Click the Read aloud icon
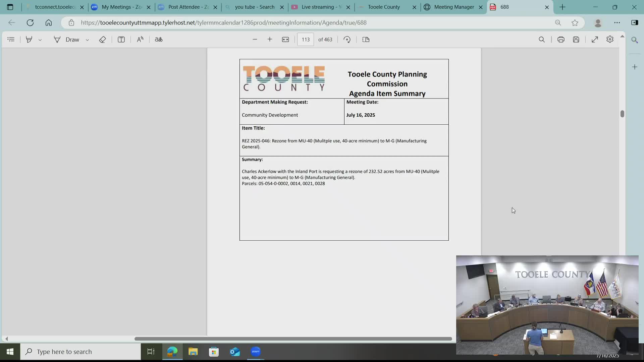The width and height of the screenshot is (644, 362). click(140, 40)
